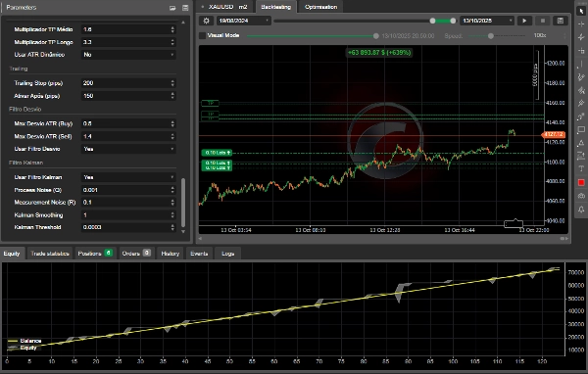Select the rectangle shape drawing tool
588x374 pixels.
tap(581, 130)
